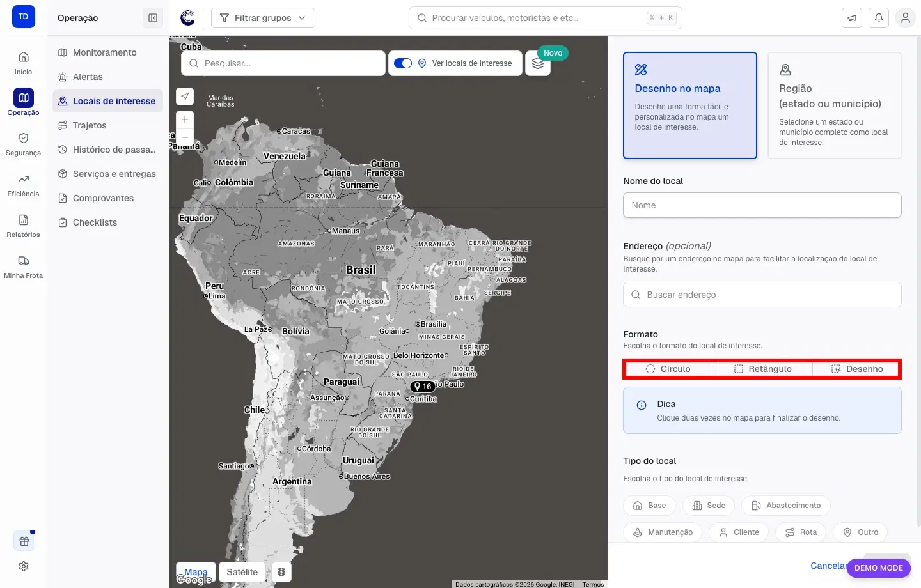Open user profile icon
The width and height of the screenshot is (921, 588).
tap(906, 18)
